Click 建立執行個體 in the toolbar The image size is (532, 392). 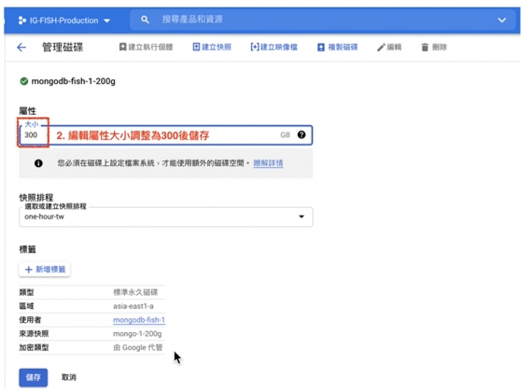point(146,47)
